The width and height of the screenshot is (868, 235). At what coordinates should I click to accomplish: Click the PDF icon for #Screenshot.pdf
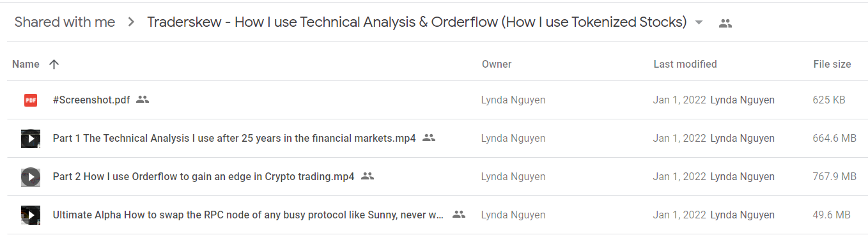tap(31, 100)
